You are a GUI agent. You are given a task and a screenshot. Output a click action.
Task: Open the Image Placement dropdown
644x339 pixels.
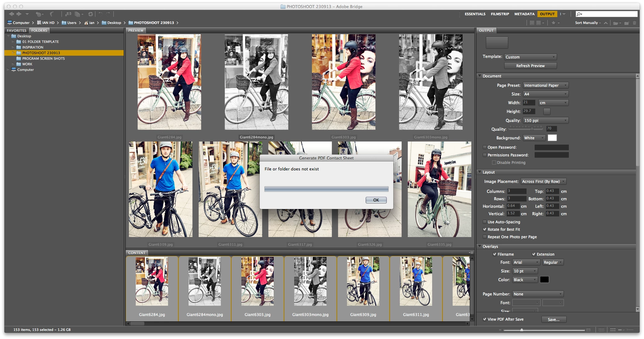coord(543,181)
